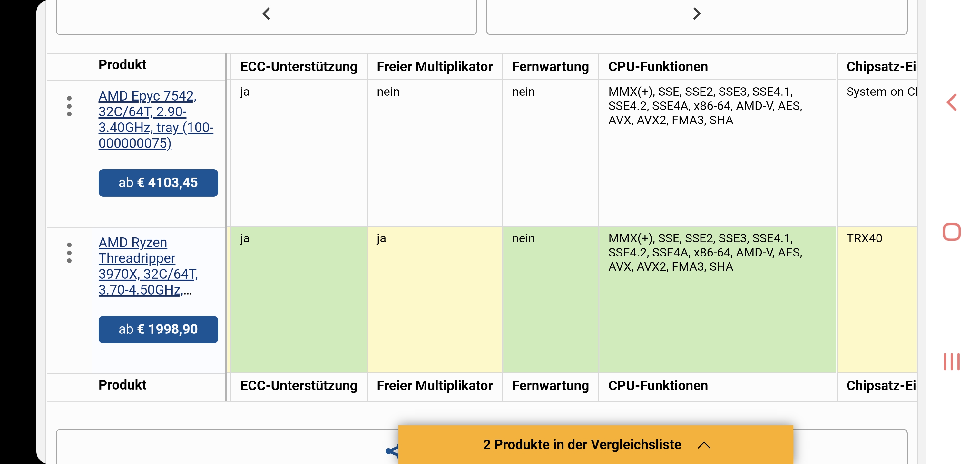Screen dimensions: 980x464
Task: Click right chevron to show next columns
Action: 697,15
